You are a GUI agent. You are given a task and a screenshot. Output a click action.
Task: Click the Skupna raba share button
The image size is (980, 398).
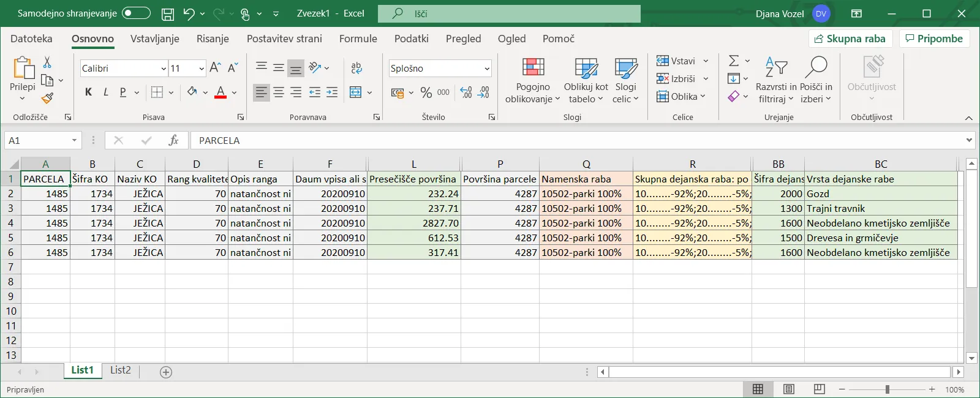coord(850,39)
